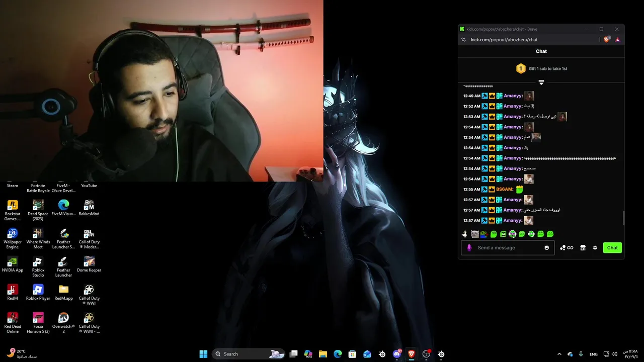Launch Overwatch 2 from the desktop
Image resolution: width=644 pixels, height=362 pixels.
coord(63,323)
